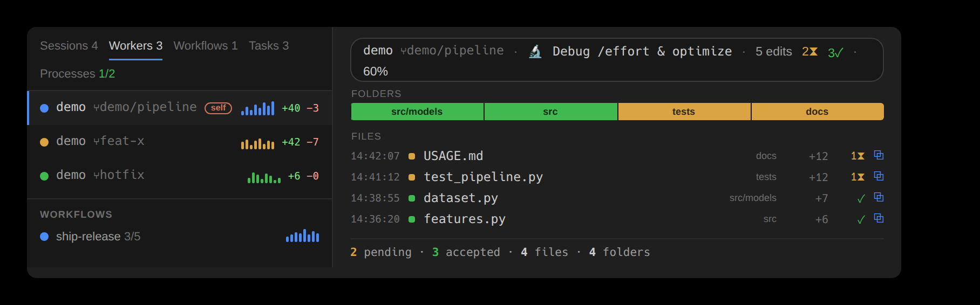Click the 2 pending hourglass counter in header
980x305 pixels.
click(809, 52)
